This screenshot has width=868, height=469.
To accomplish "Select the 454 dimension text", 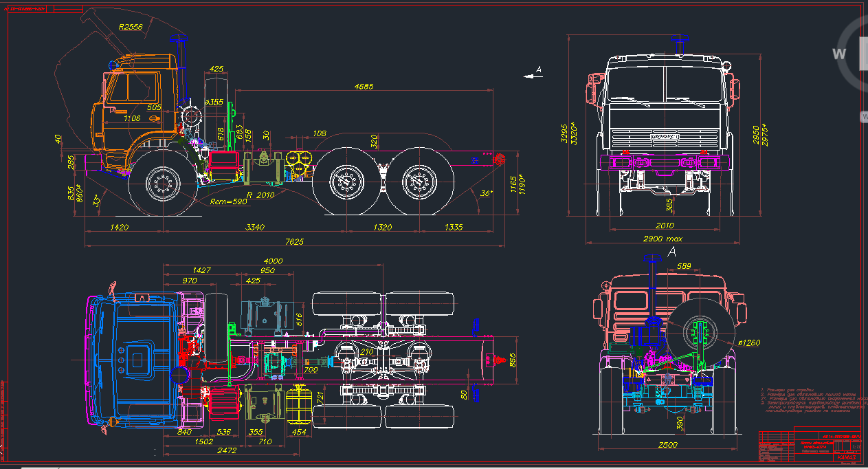I will pyautogui.click(x=300, y=432).
